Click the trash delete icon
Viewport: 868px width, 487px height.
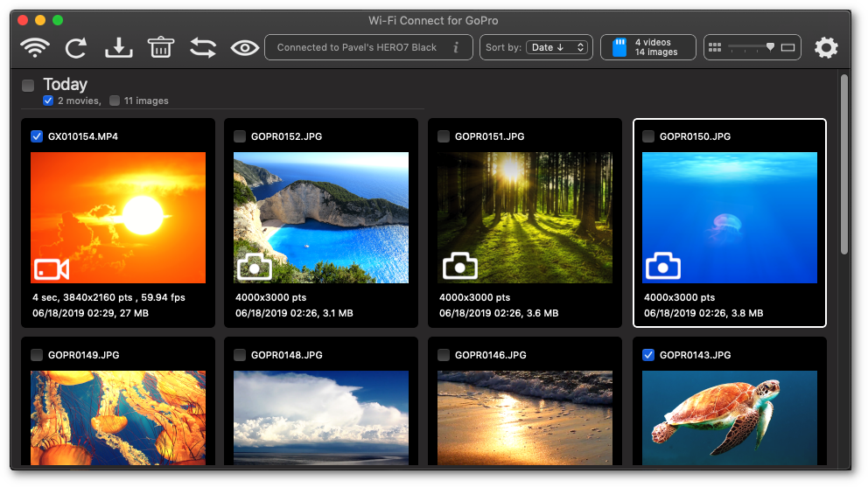point(160,47)
